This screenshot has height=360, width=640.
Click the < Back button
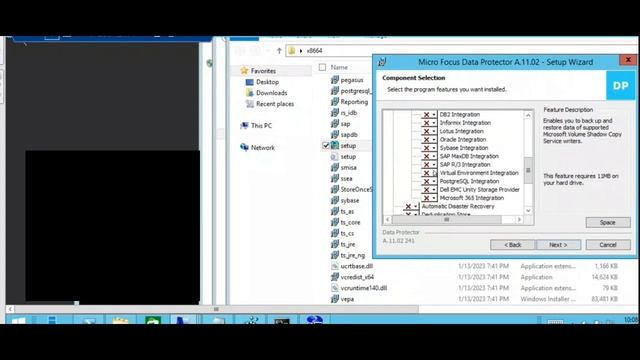pyautogui.click(x=513, y=245)
